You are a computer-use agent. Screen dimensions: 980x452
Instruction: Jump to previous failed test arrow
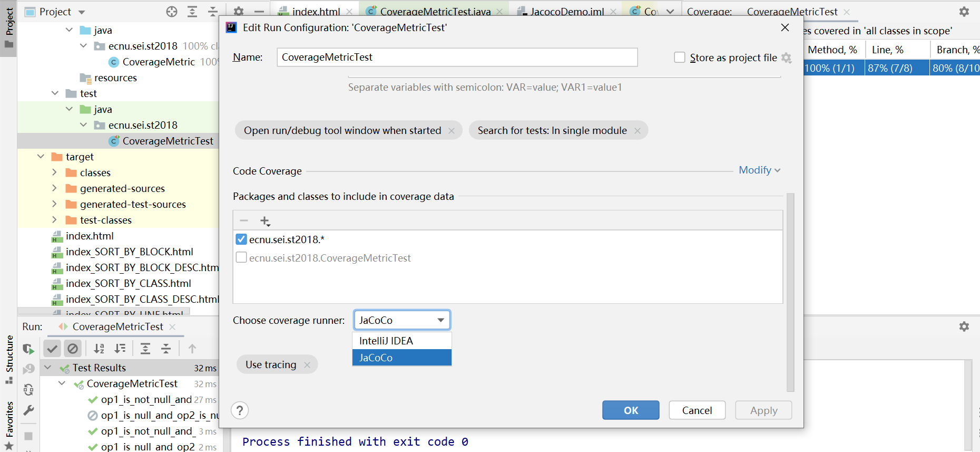[192, 349]
